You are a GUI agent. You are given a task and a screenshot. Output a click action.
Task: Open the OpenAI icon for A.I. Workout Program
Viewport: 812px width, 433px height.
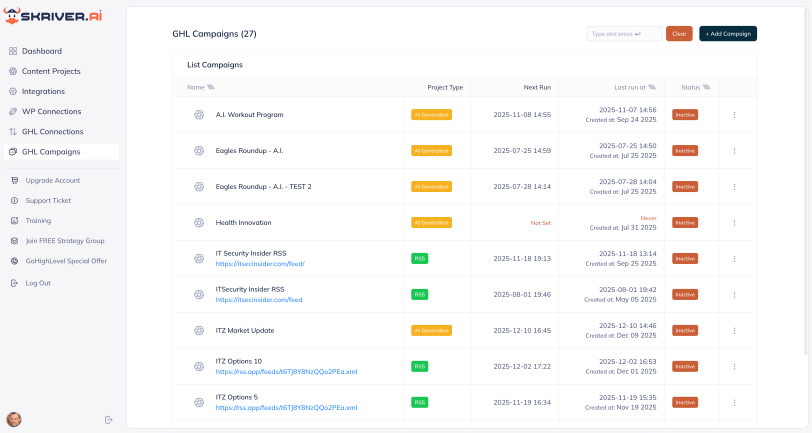[x=199, y=115]
